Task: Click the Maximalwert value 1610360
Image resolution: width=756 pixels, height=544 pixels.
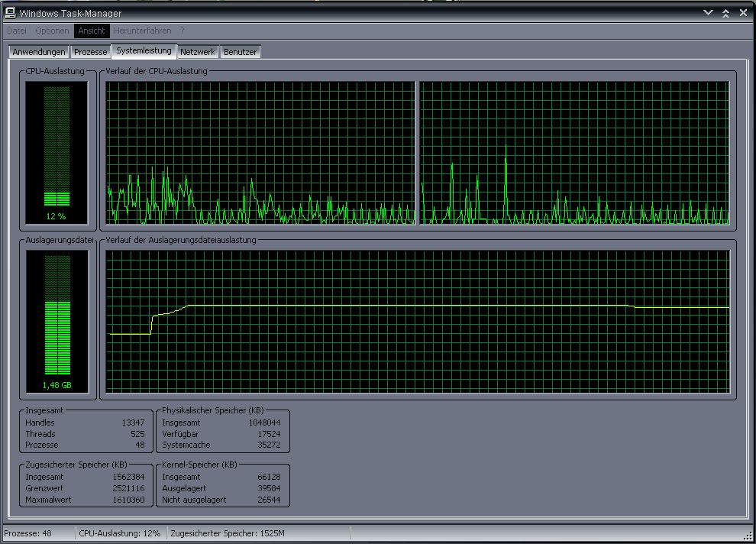Action: (128, 500)
